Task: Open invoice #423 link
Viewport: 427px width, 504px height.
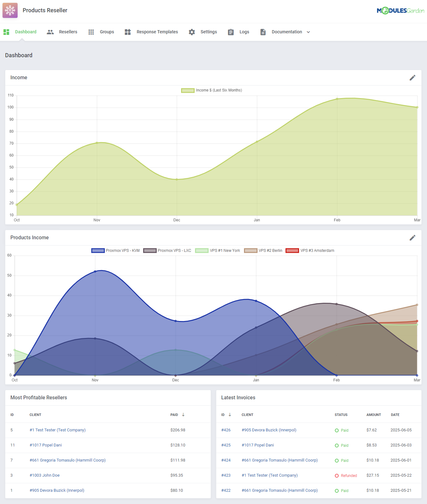Action: point(226,475)
